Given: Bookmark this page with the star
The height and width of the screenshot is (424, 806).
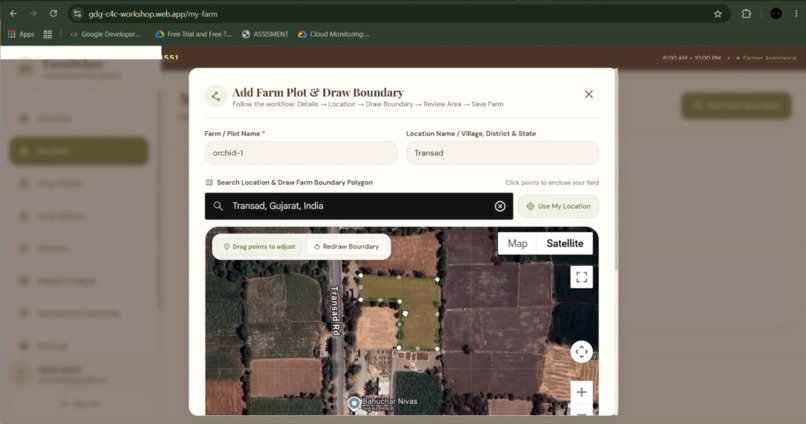Looking at the screenshot, I should pyautogui.click(x=718, y=14).
